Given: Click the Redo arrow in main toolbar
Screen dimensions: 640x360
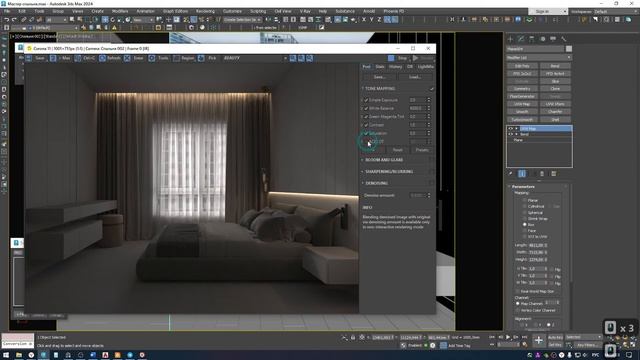Looking at the screenshot, I should (14, 20).
